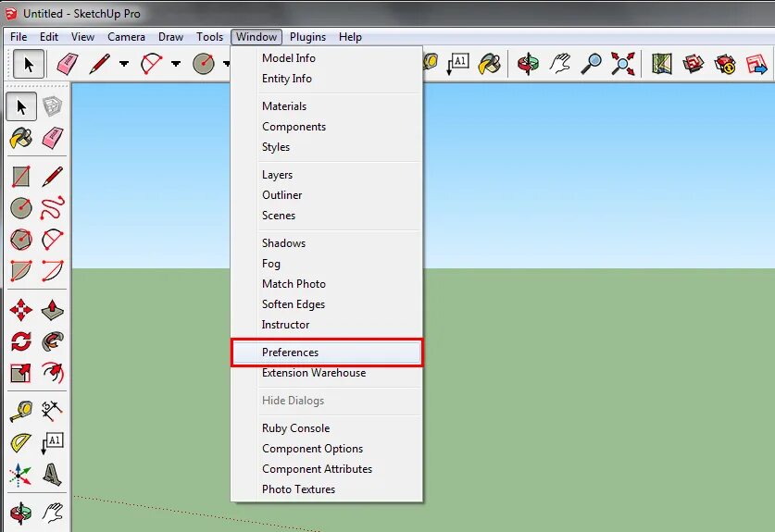
Task: Close the open Window menu
Action: click(x=256, y=37)
